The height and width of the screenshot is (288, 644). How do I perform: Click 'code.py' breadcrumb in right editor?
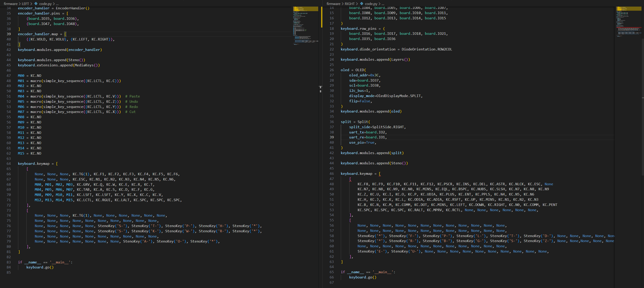[371, 4]
